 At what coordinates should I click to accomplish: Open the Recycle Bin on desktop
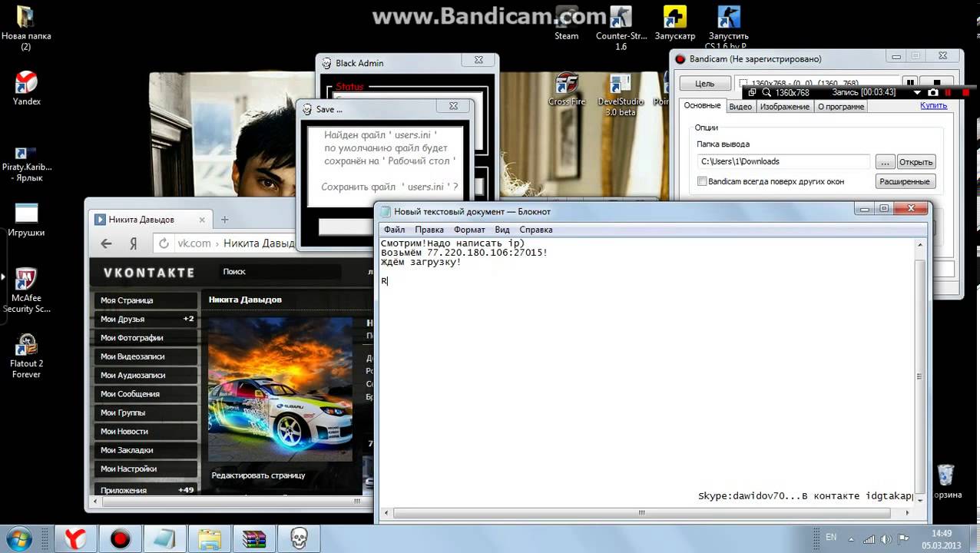point(946,482)
